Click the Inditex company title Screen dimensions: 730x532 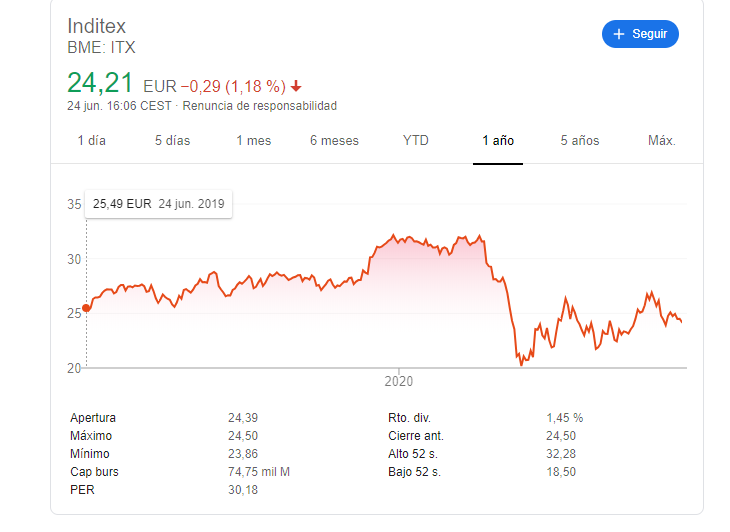(96, 26)
